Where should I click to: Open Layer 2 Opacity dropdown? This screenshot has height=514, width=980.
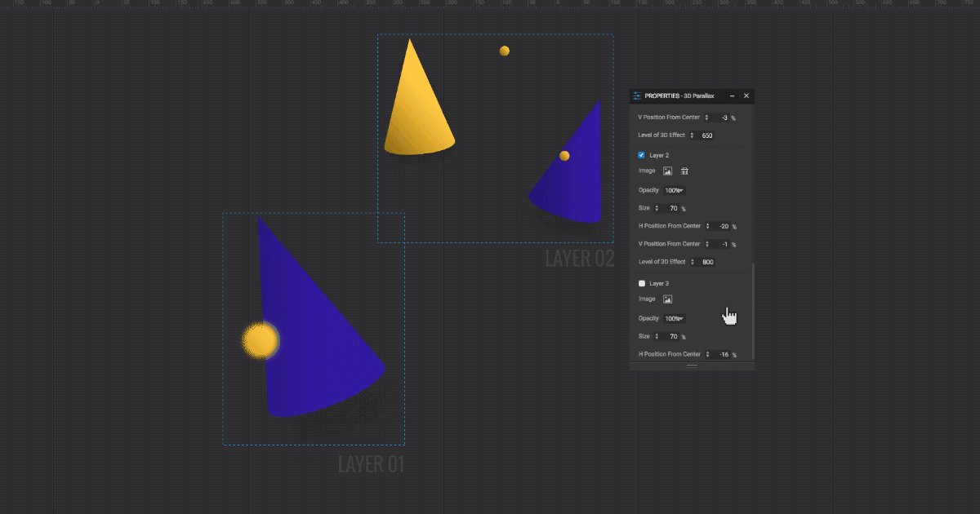pyautogui.click(x=674, y=190)
